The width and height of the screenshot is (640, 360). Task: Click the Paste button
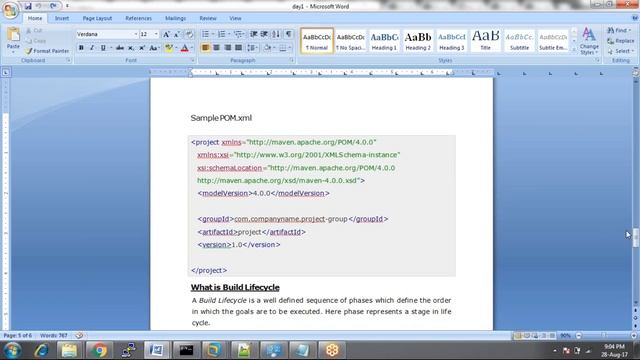[x=13, y=40]
